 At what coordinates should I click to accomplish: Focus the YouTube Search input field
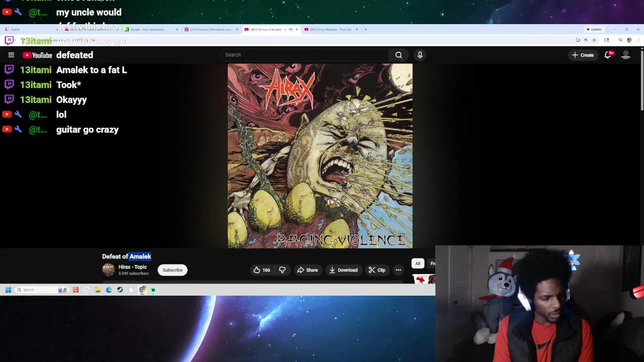(304, 55)
